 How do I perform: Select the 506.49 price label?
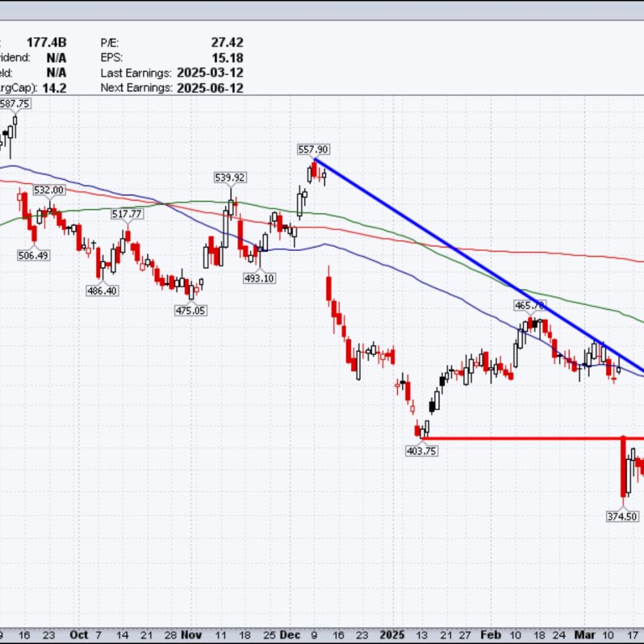coord(33,255)
